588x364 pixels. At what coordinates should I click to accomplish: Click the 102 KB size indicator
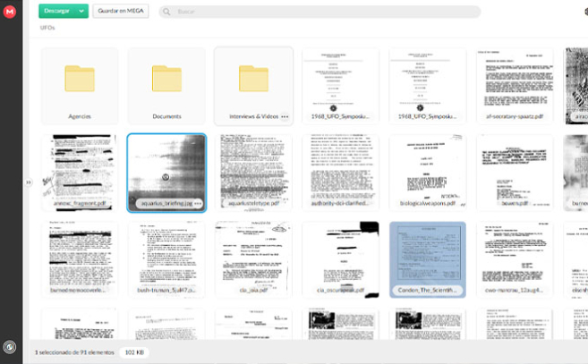pos(134,352)
